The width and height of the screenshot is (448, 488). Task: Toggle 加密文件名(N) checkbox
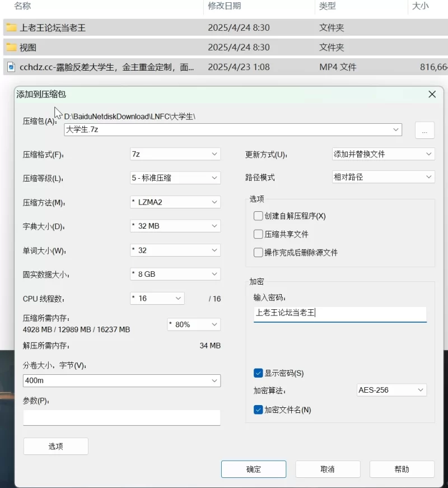point(258,410)
